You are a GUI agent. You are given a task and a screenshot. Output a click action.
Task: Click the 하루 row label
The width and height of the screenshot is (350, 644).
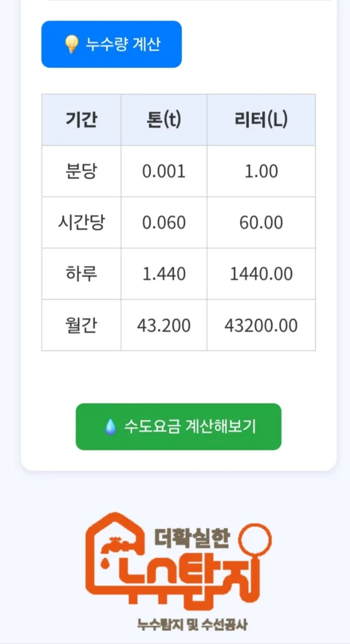click(x=81, y=274)
